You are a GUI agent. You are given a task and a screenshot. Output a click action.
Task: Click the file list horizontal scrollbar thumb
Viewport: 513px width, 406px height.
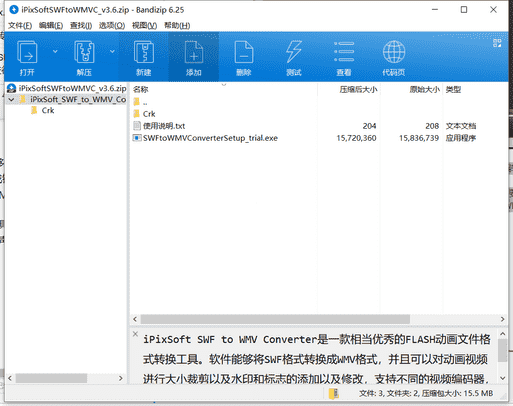point(275,319)
